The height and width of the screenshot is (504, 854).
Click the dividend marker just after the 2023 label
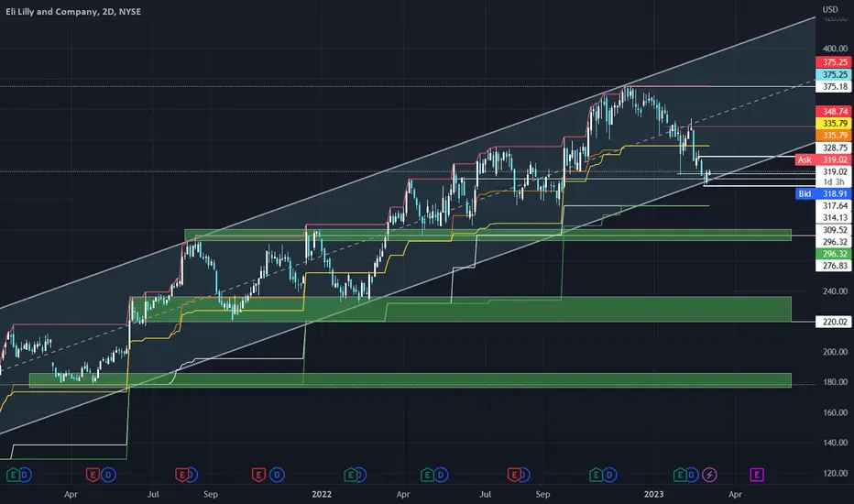click(x=692, y=475)
